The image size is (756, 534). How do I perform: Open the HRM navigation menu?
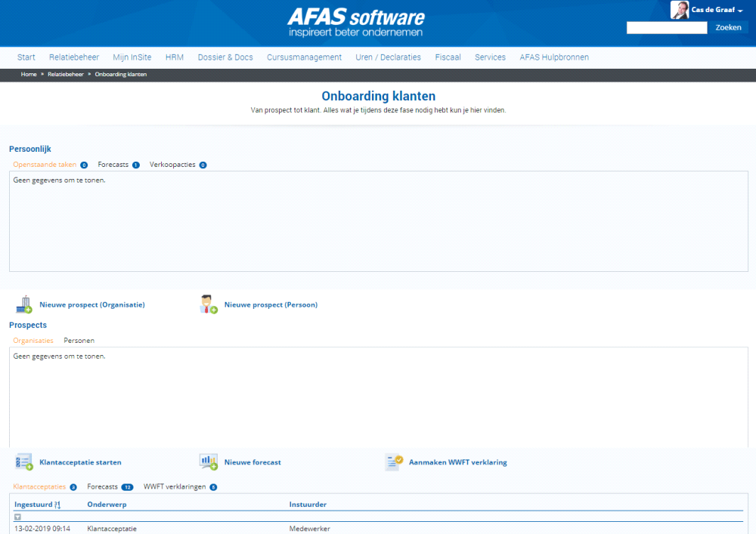tap(175, 57)
